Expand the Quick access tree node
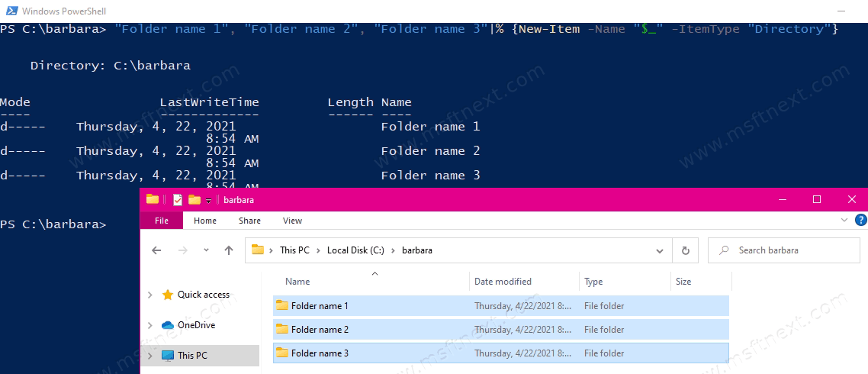 [149, 295]
